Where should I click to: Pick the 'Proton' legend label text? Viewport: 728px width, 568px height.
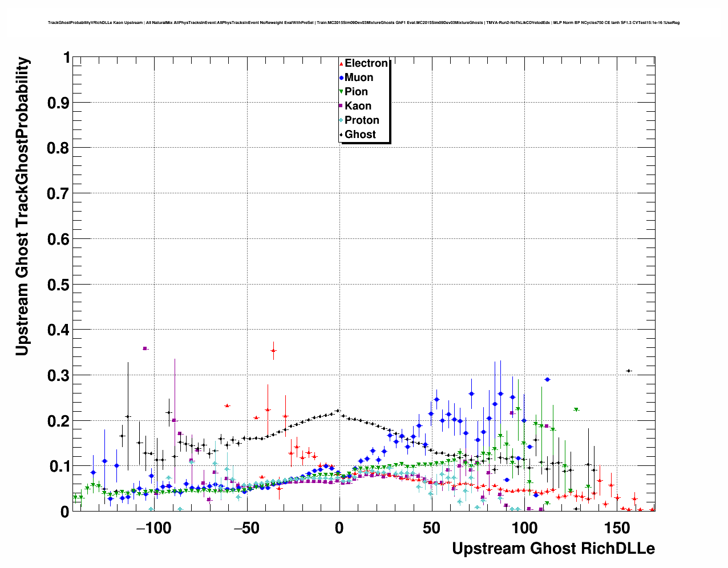tap(362, 120)
